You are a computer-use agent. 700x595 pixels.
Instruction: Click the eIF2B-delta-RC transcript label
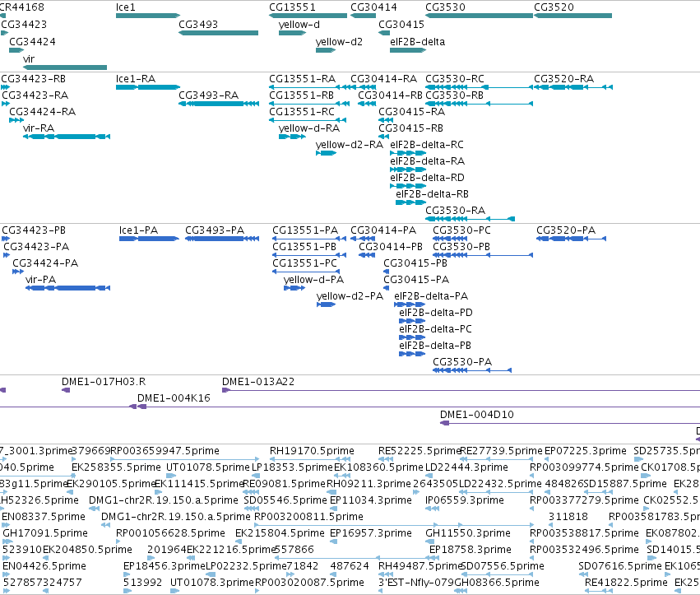(x=427, y=145)
